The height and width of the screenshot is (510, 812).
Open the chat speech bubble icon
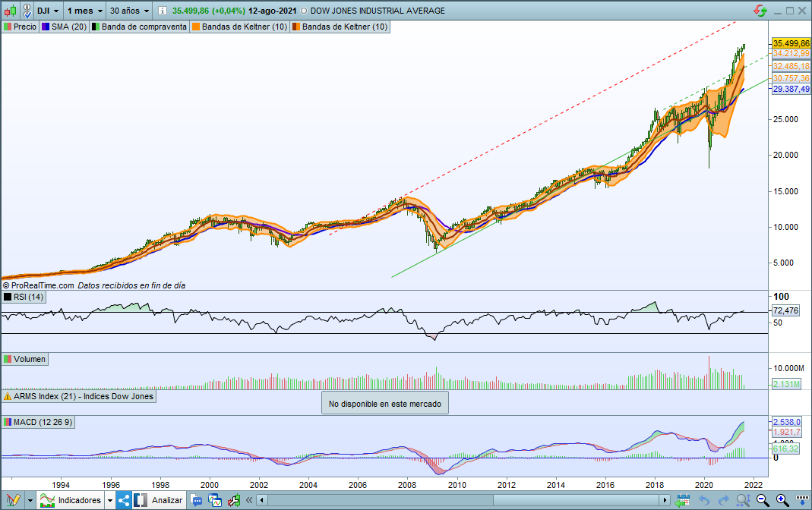click(197, 500)
